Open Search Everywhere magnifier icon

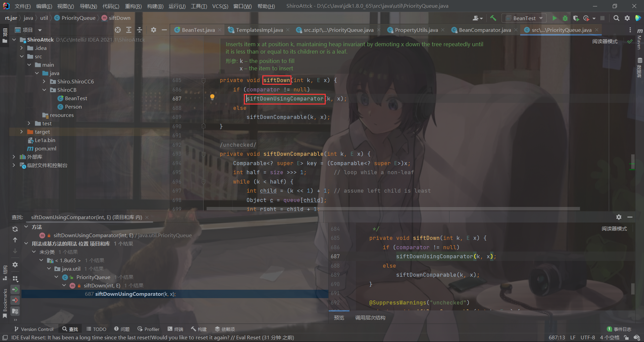[616, 18]
